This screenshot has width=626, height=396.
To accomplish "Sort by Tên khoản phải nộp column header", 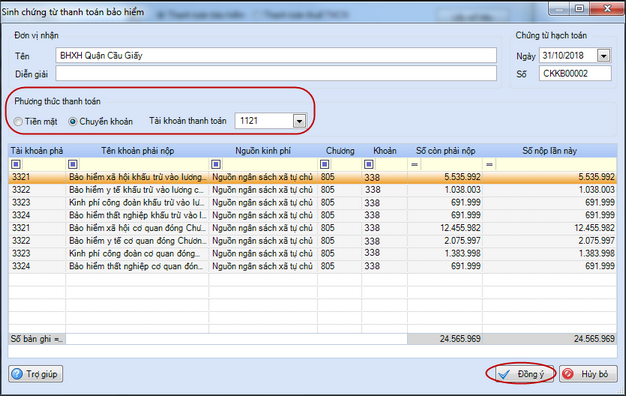I will 137,151.
